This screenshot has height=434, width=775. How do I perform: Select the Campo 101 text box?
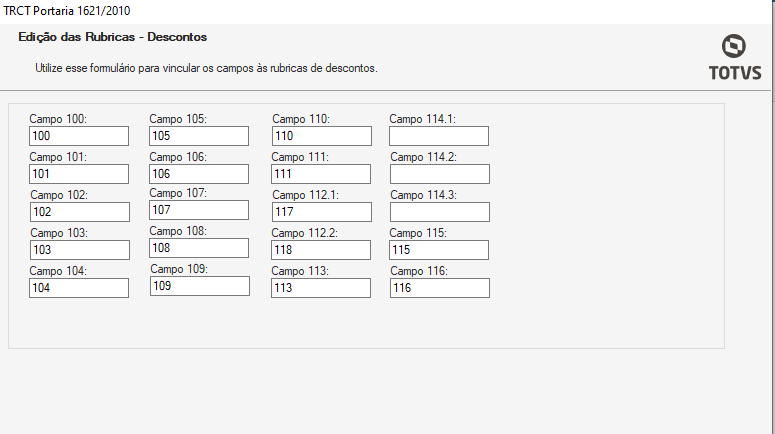pos(79,174)
